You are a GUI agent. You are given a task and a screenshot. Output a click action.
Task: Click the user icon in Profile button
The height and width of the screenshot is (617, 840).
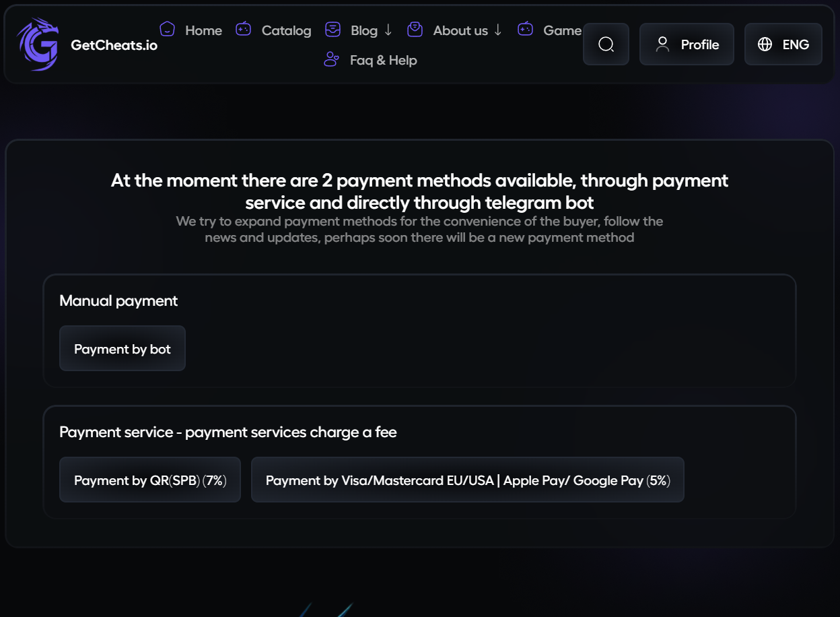pyautogui.click(x=662, y=44)
